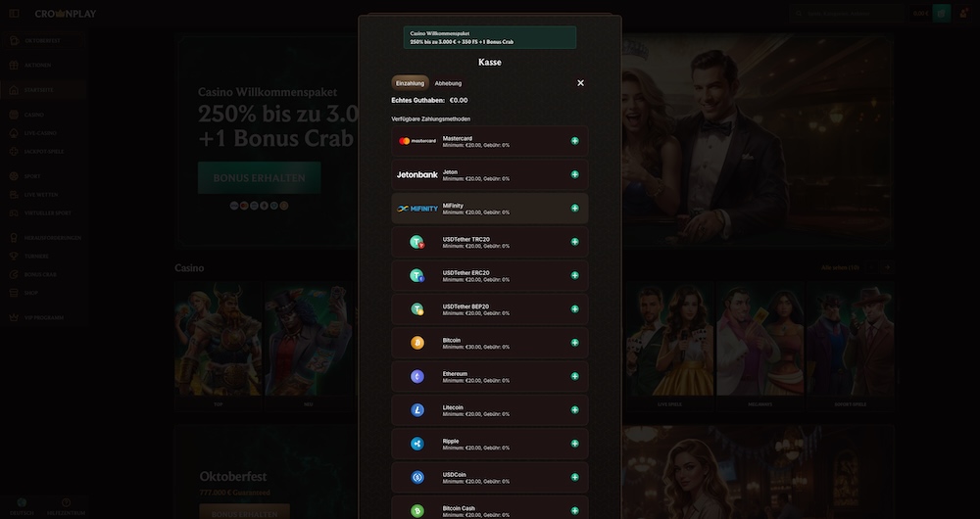Expand Jeton payment using plus button
The image size is (980, 519).
coord(574,174)
